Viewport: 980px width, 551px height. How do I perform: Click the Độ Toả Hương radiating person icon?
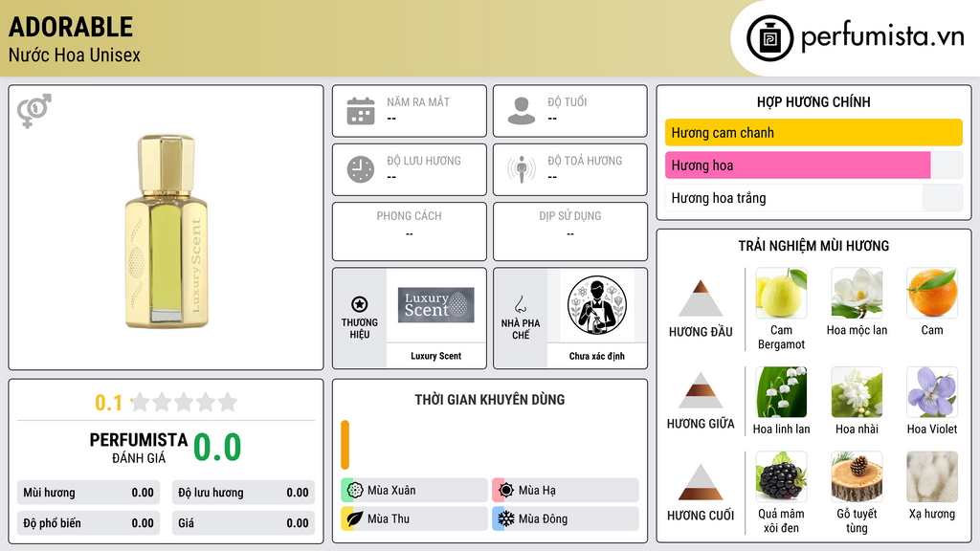point(522,169)
